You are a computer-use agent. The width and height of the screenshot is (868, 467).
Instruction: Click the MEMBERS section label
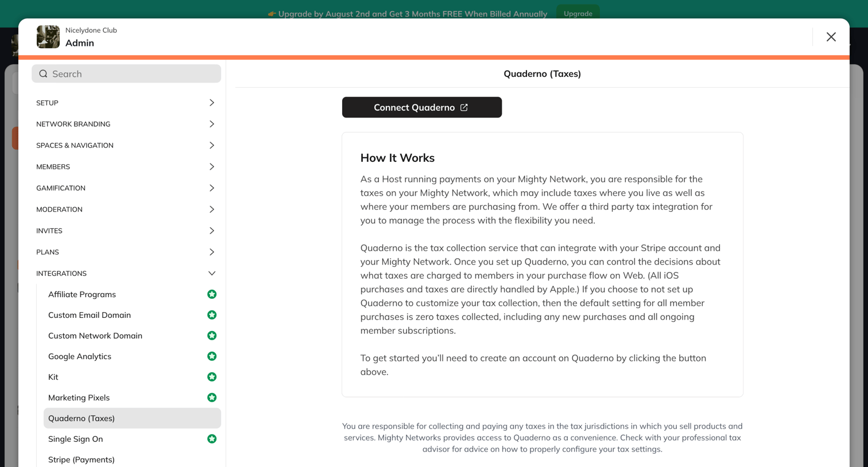point(53,166)
